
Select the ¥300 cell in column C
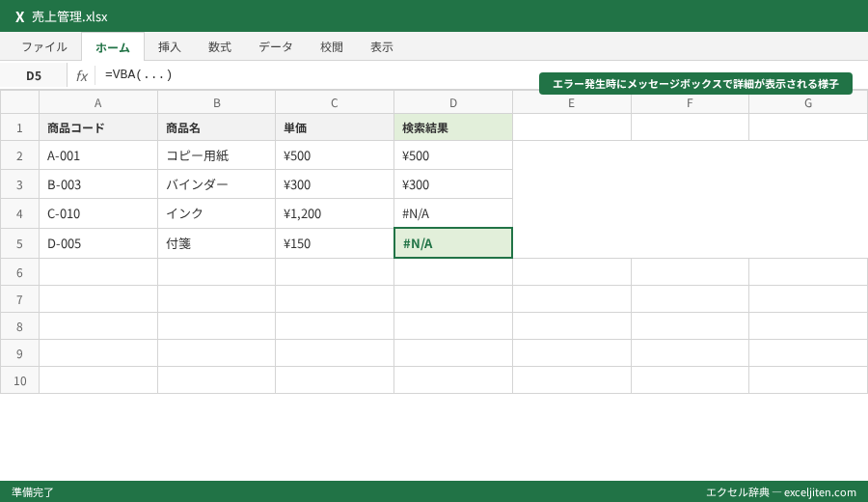(335, 184)
